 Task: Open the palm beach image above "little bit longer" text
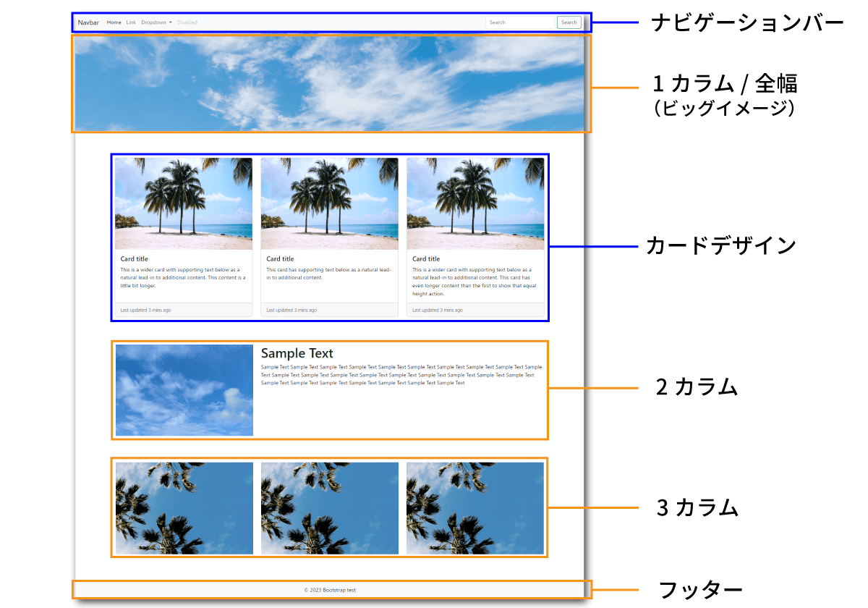[184, 204]
